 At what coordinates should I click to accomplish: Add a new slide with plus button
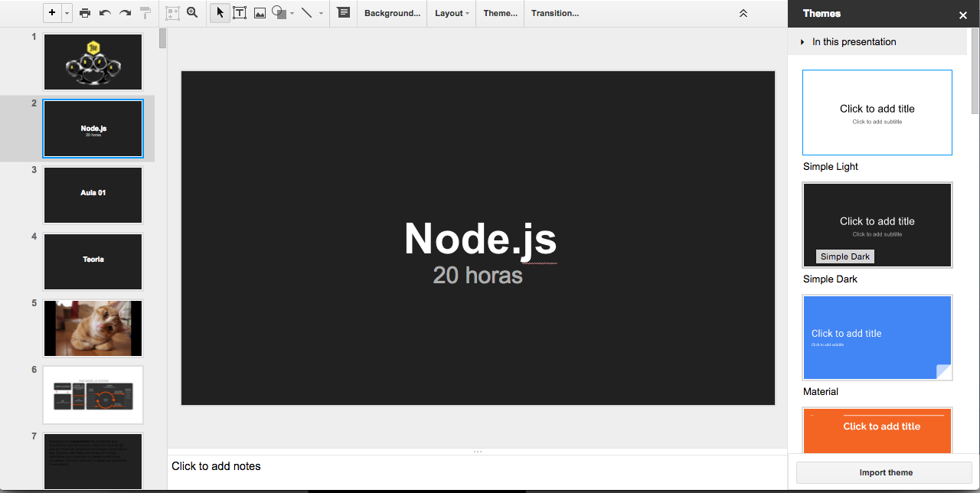pyautogui.click(x=52, y=13)
